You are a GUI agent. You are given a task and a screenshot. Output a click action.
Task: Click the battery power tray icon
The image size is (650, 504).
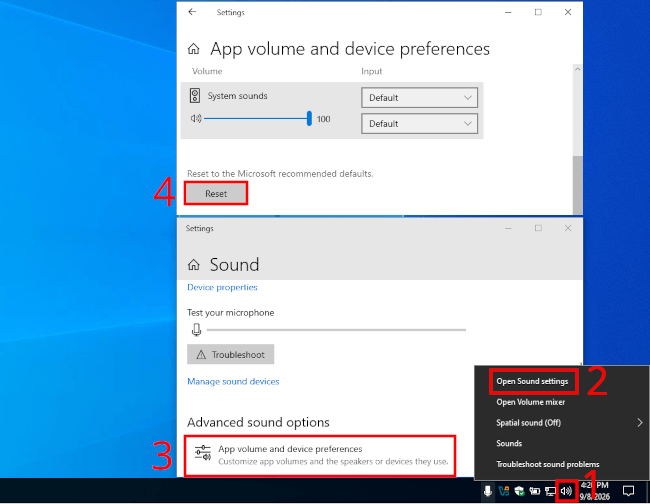pos(535,491)
